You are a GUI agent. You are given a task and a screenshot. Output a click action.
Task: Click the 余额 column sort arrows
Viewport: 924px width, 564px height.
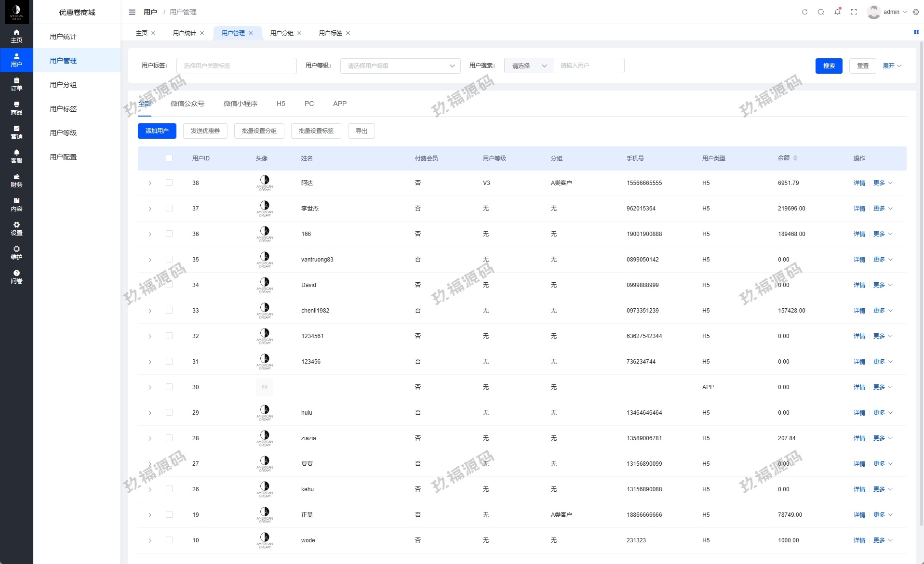click(x=795, y=158)
